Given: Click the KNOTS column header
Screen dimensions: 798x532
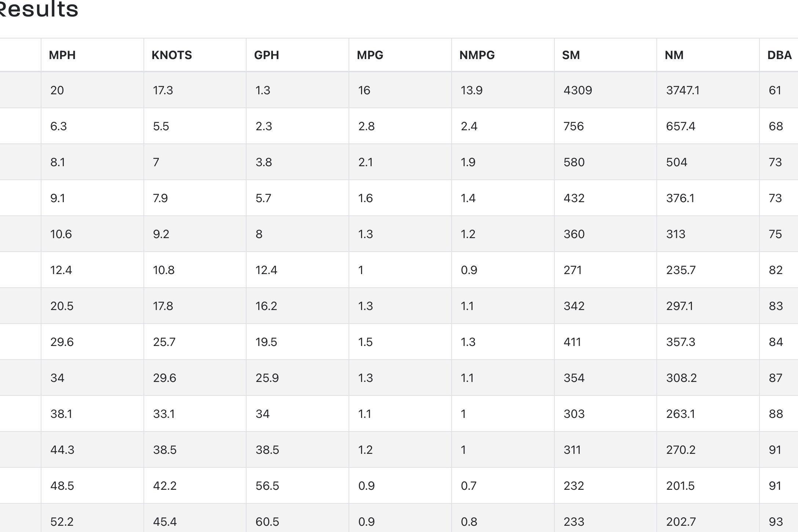Looking at the screenshot, I should pyautogui.click(x=172, y=55).
